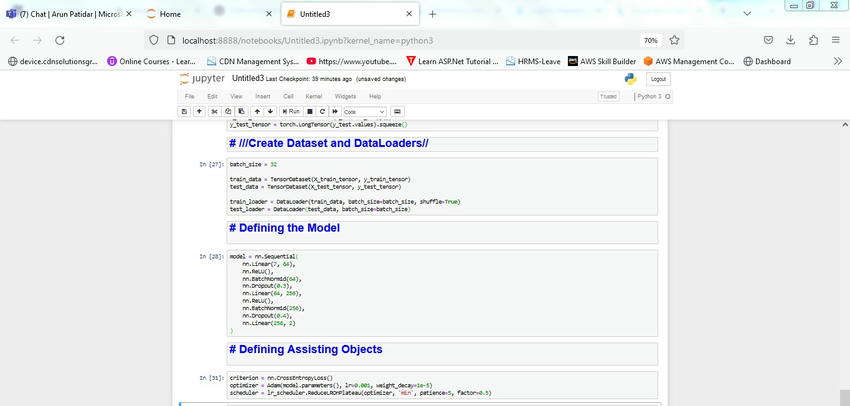Run the current cell
The height and width of the screenshot is (406, 850).
[x=291, y=111]
